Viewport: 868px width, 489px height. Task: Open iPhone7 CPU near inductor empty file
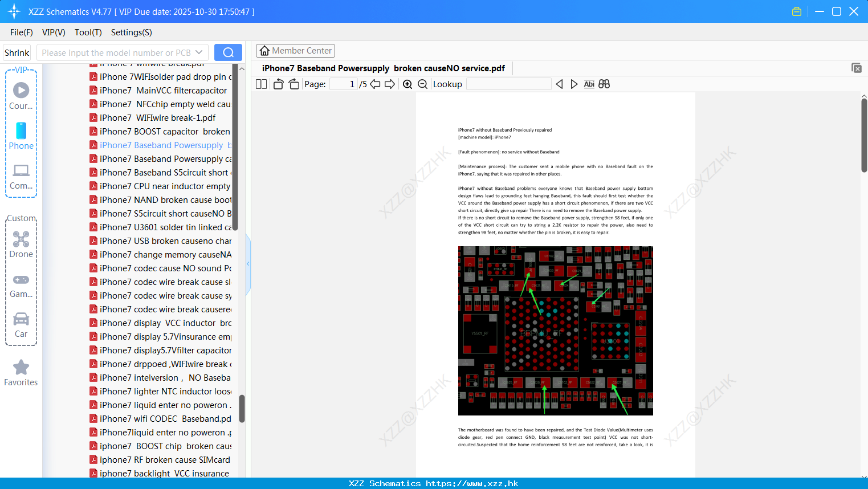[x=160, y=186]
